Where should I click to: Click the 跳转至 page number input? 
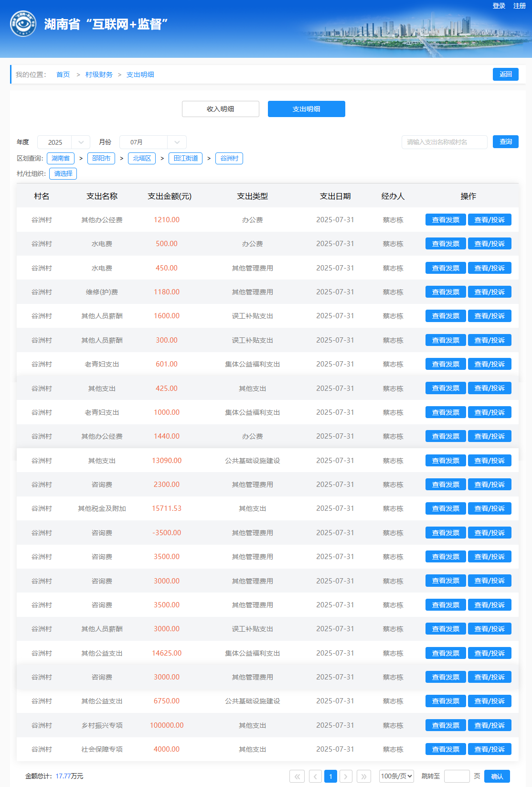pos(457,776)
